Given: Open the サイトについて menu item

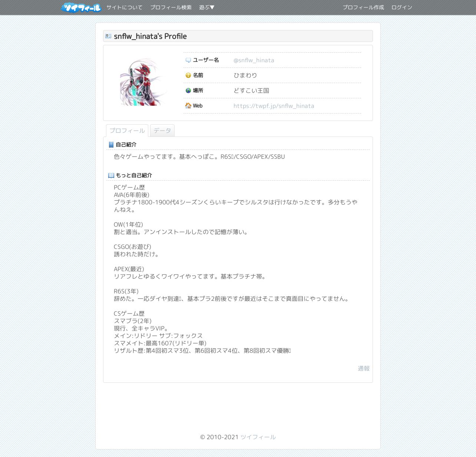Looking at the screenshot, I should (x=125, y=7).
